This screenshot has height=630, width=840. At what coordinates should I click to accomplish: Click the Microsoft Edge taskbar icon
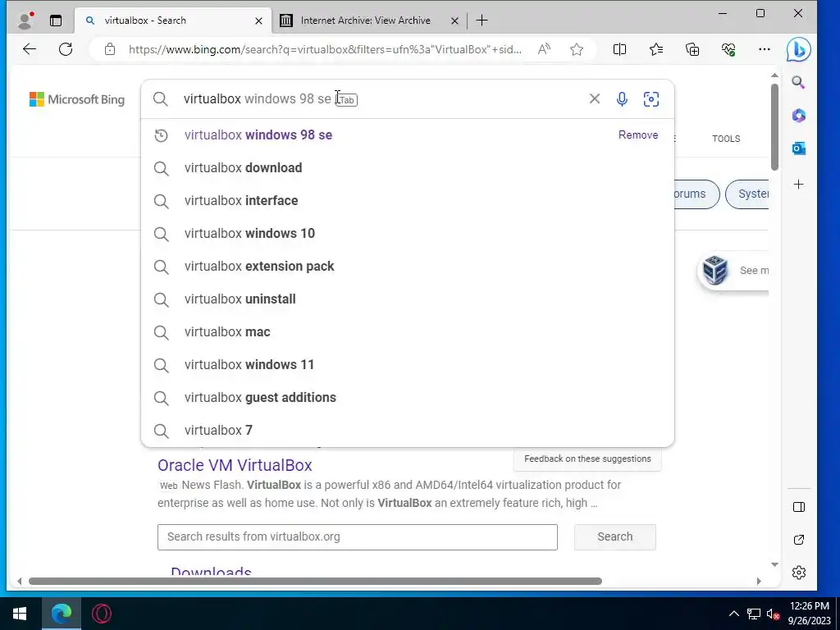click(62, 614)
